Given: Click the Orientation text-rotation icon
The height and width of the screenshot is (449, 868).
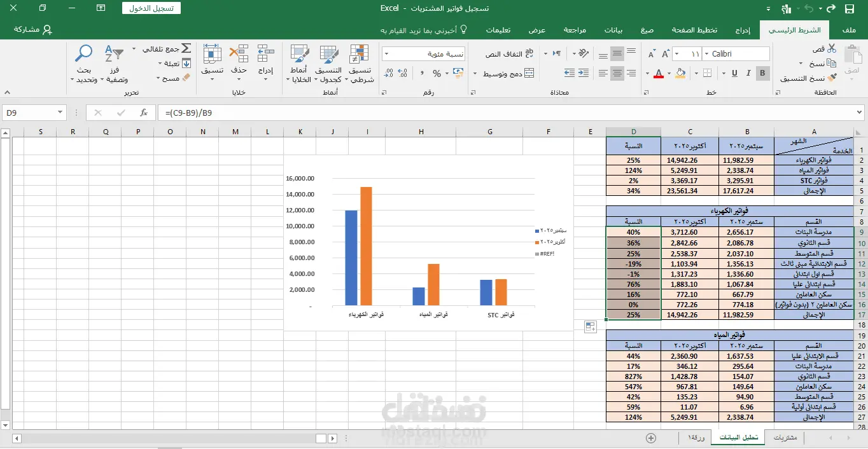Looking at the screenshot, I should click(x=585, y=54).
